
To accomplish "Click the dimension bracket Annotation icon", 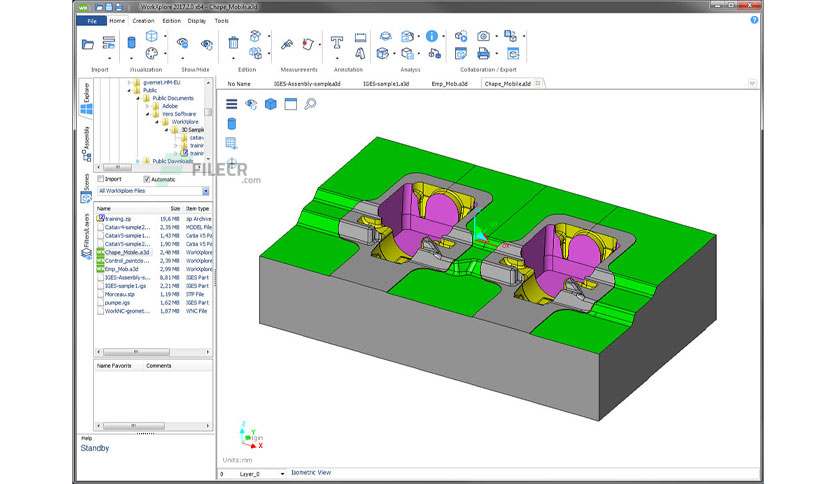I will coord(360,37).
